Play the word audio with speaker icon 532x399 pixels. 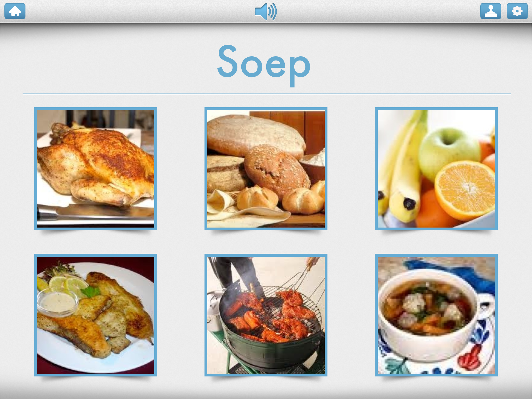pyautogui.click(x=266, y=12)
